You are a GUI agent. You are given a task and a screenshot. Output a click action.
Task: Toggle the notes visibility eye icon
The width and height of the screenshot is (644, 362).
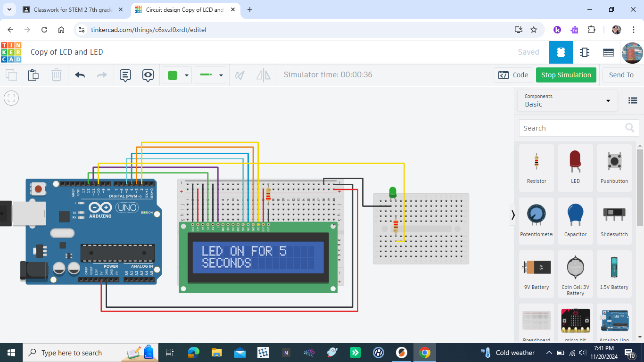point(148,75)
